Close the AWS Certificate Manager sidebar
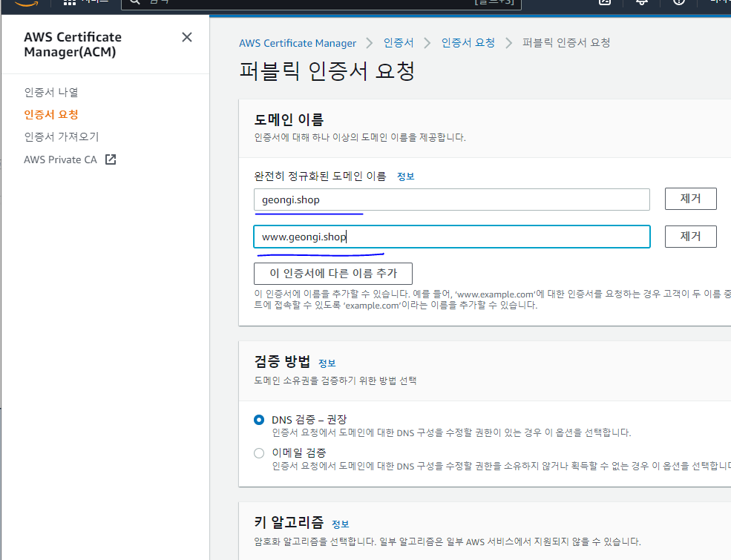The image size is (731, 560). point(187,37)
